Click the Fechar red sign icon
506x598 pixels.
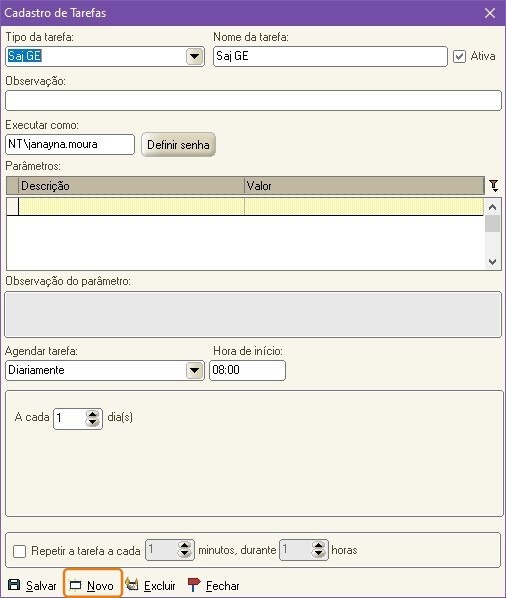(x=194, y=584)
